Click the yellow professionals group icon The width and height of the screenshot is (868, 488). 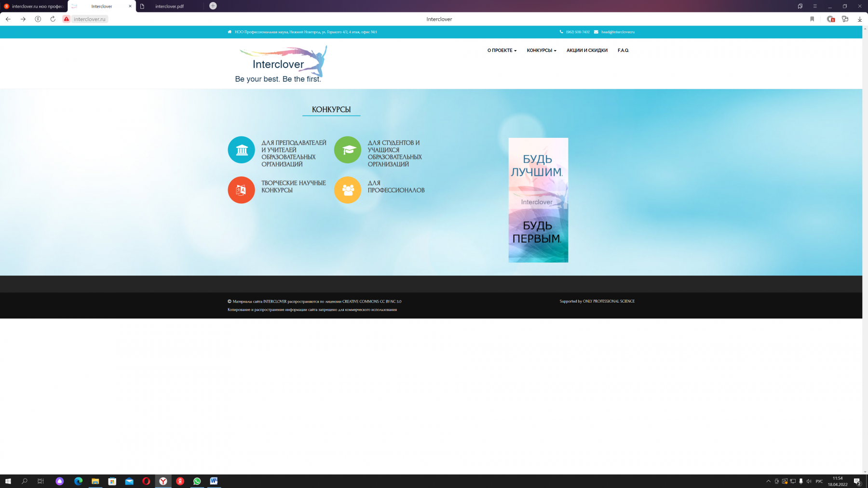coord(347,190)
